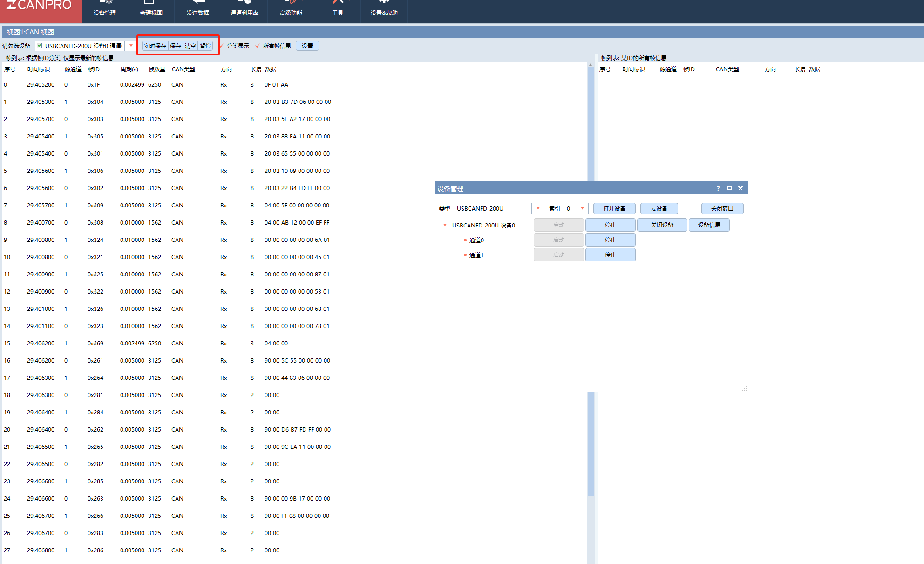Click the 帧ID column header in left list
The height and width of the screenshot is (564, 924).
[94, 69]
